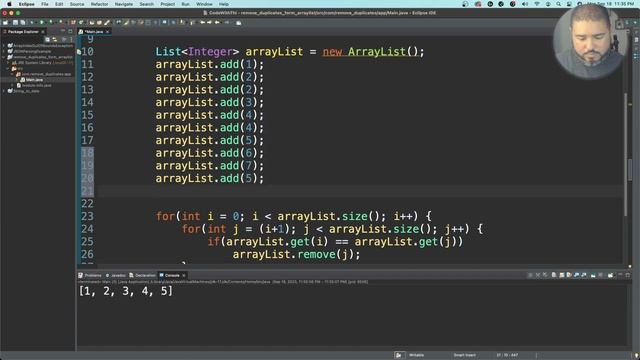The width and height of the screenshot is (640, 360).
Task: Maximize the Package Explorer view
Action: click(70, 31)
